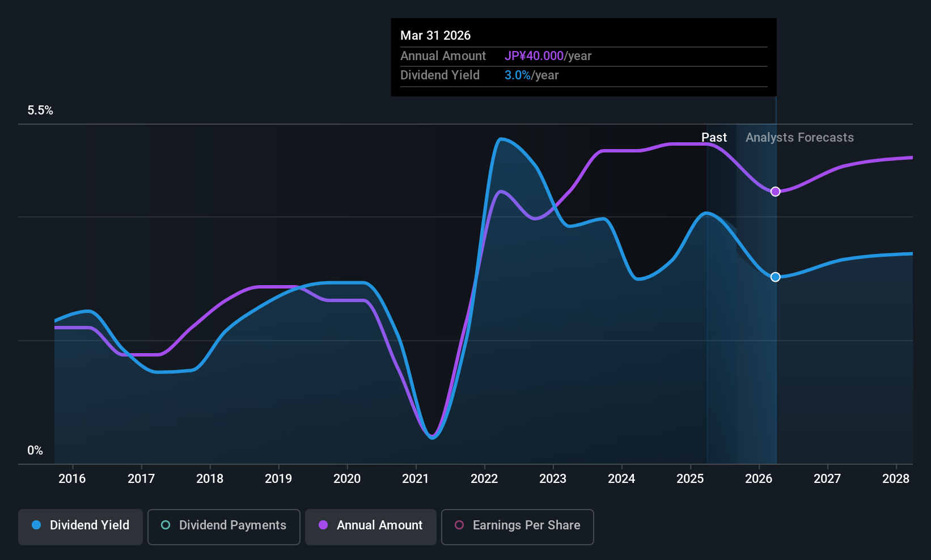Click the 2019 axis label

278,479
